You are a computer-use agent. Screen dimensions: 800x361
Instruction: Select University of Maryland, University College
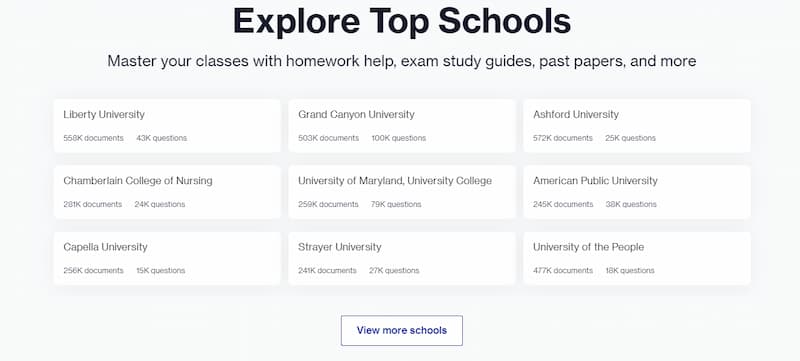tap(402, 192)
